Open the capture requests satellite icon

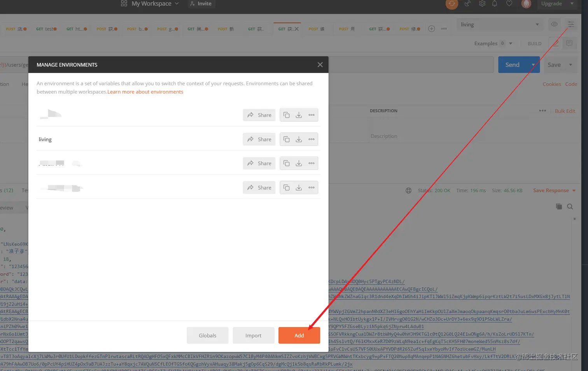pyautogui.click(x=467, y=4)
